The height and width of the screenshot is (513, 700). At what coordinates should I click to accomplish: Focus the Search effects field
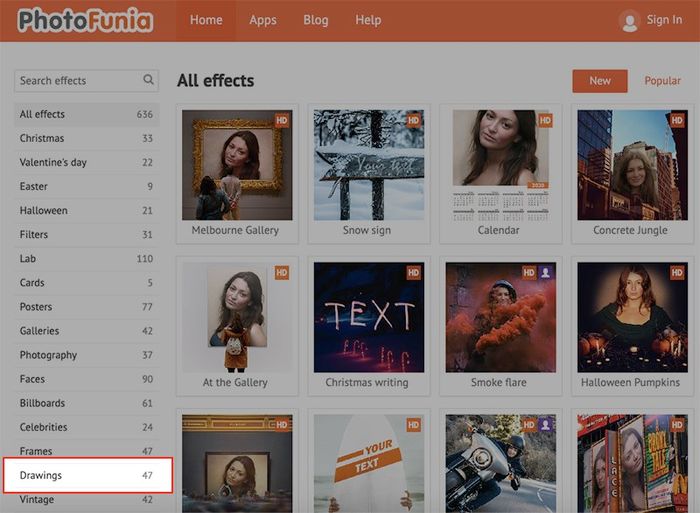click(87, 81)
